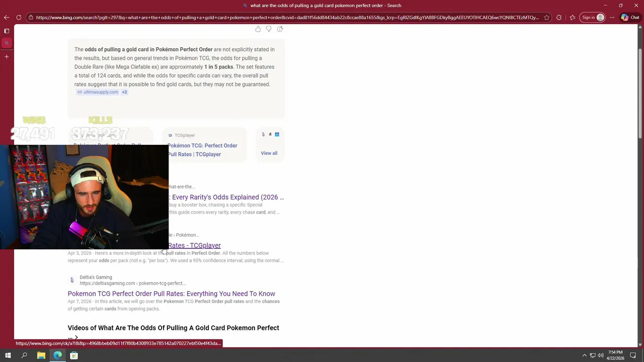Reload the page with refresh icon

coord(19,18)
